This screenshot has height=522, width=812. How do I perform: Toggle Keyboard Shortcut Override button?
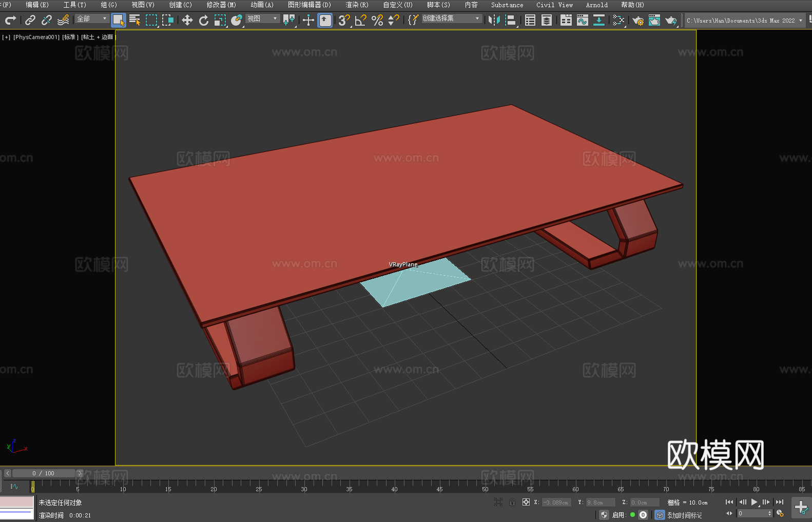[325, 20]
